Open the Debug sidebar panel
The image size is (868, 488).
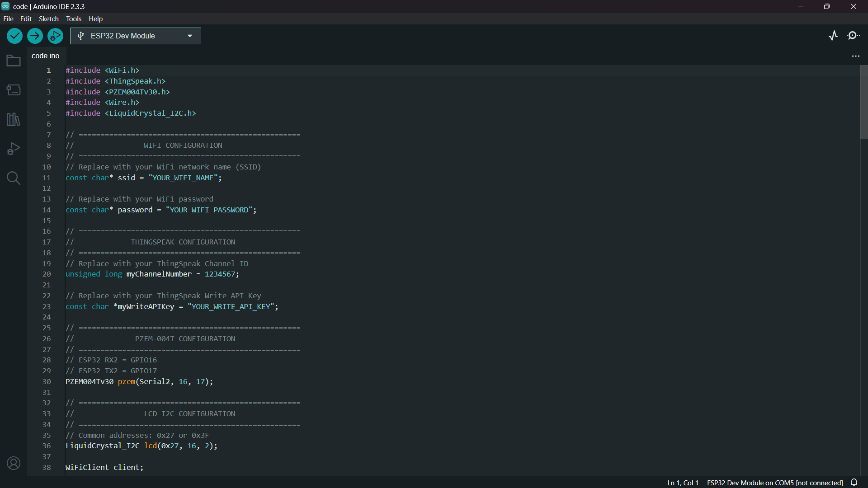[14, 149]
